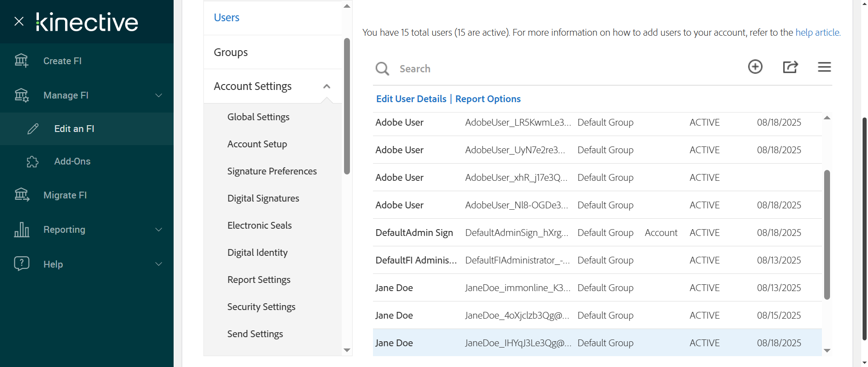Click the user list vertical scrollbar
868x367 pixels.
pos(827,234)
